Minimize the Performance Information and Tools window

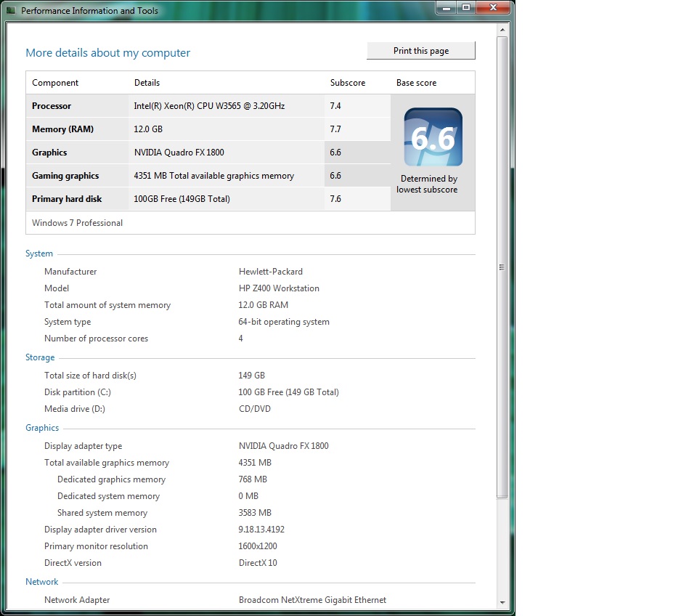click(446, 8)
